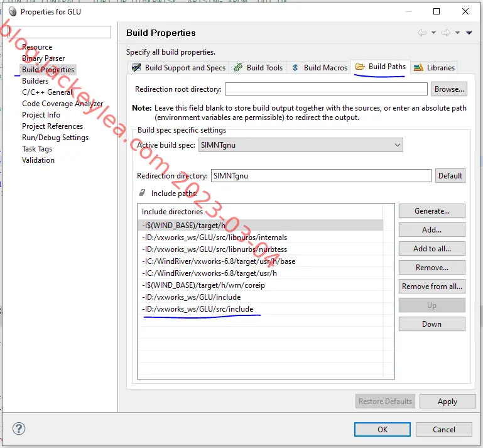The width and height of the screenshot is (483, 448).
Task: Click the Add... button
Action: [x=432, y=230]
